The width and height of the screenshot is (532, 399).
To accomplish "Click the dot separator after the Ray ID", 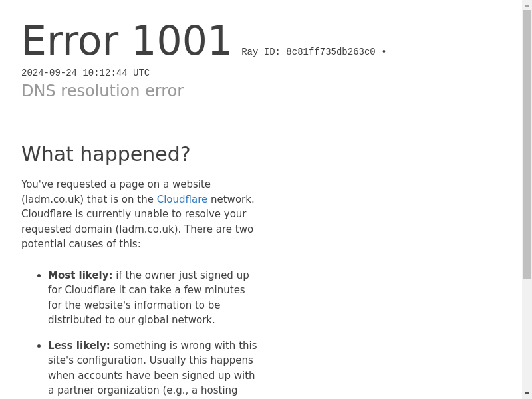I will click(384, 52).
